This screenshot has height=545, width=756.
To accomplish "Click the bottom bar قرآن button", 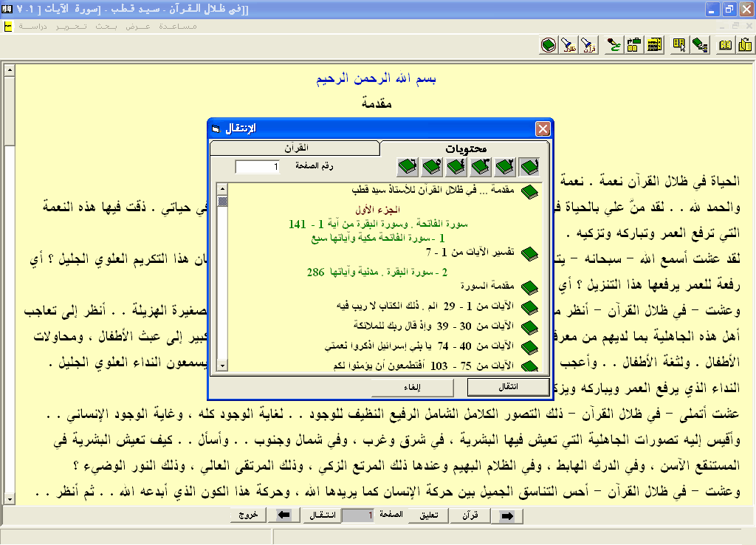I will click(x=470, y=515).
